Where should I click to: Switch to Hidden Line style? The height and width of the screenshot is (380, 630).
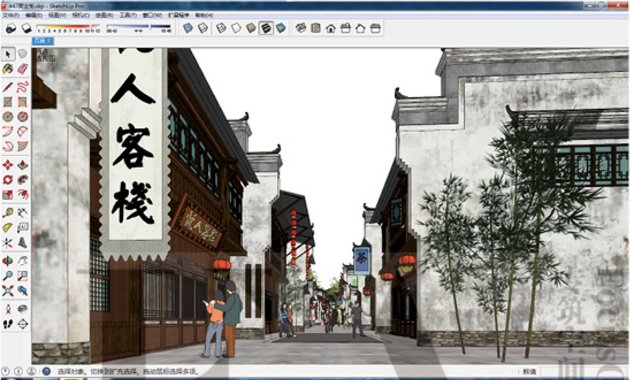(236, 28)
